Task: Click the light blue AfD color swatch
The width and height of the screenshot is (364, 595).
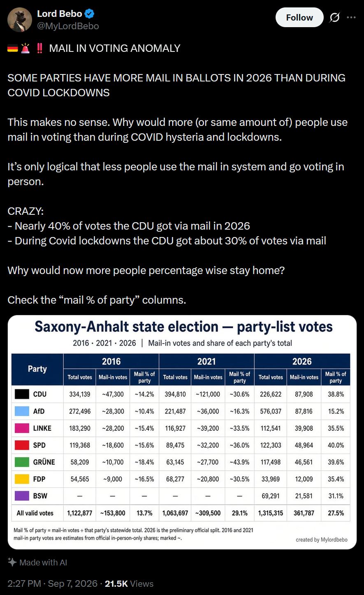Action: pos(22,411)
